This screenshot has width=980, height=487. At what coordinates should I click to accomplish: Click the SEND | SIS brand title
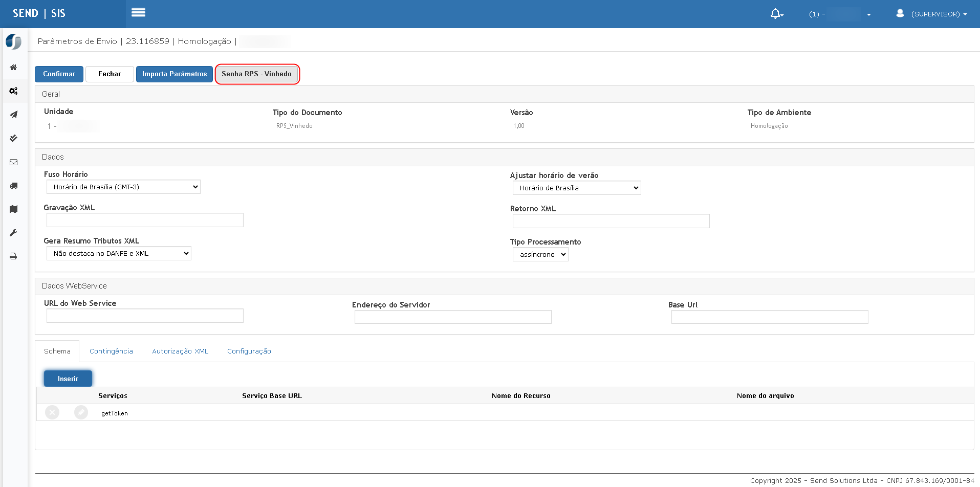39,14
